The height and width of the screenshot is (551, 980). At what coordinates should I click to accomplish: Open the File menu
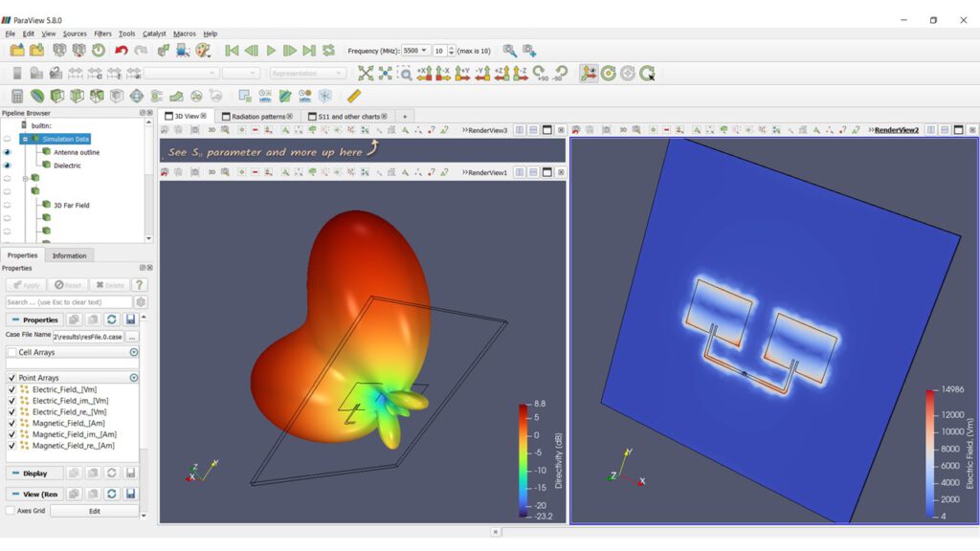click(x=10, y=33)
